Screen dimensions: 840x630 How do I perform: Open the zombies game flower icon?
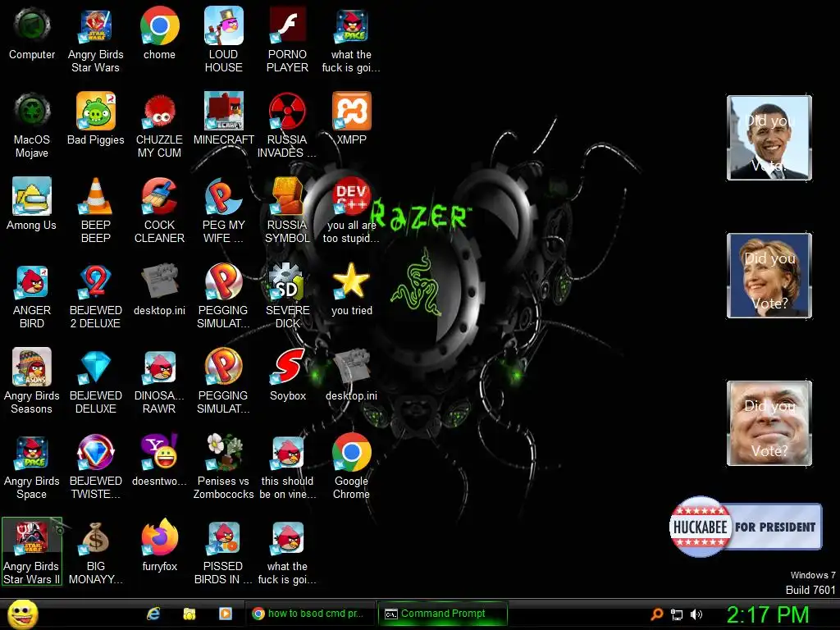coord(223,467)
